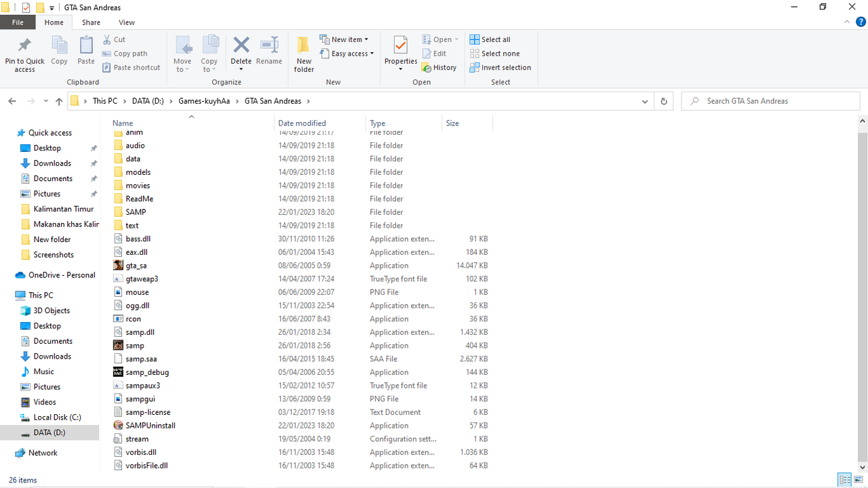Select the samp application icon
The image size is (868, 488).
tap(119, 346)
